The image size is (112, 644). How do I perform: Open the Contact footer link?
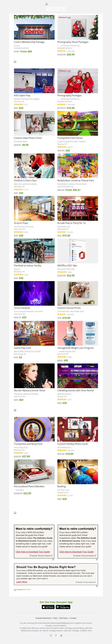(73, 618)
